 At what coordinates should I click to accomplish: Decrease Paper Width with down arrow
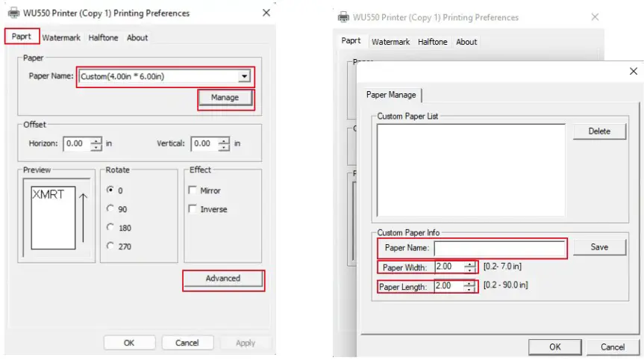click(x=470, y=270)
